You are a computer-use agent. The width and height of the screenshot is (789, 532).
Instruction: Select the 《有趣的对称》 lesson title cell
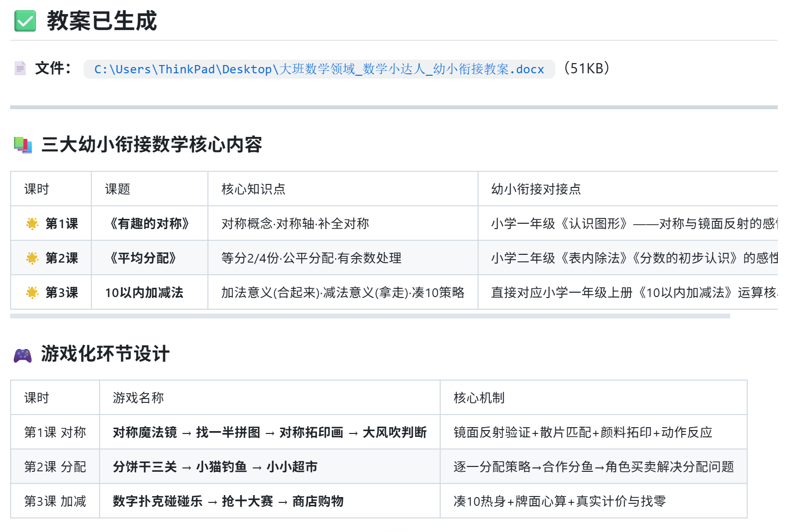[x=150, y=223]
